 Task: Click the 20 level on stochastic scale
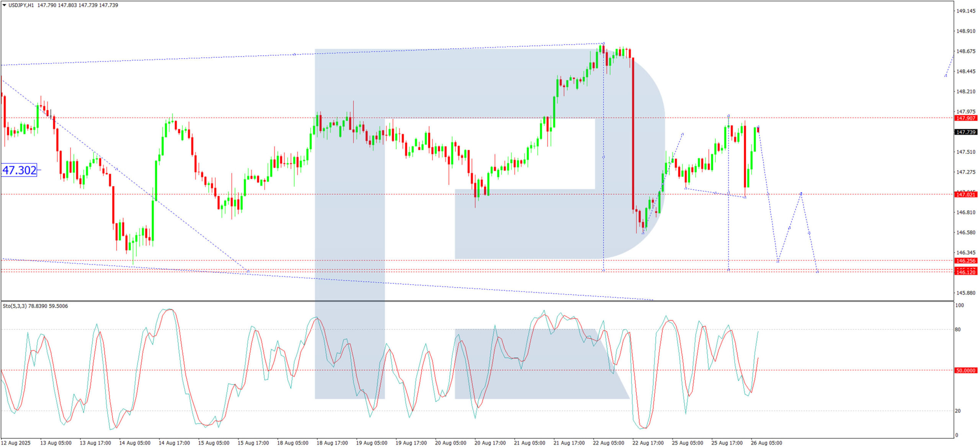point(957,411)
